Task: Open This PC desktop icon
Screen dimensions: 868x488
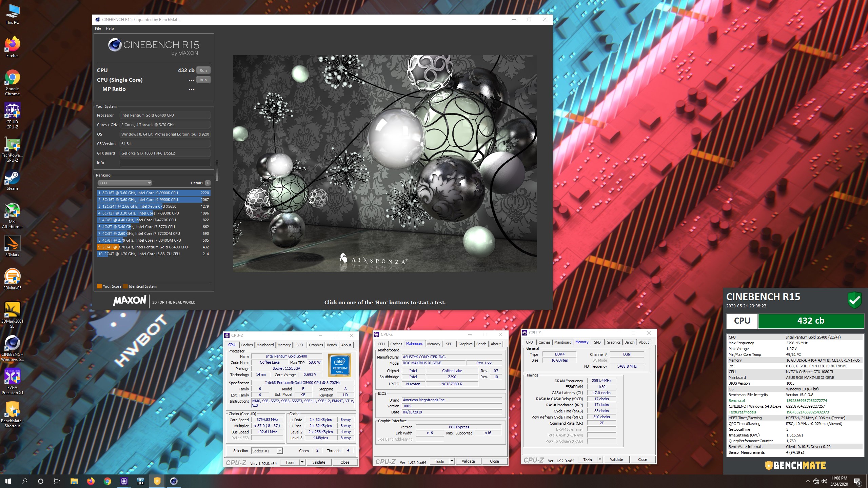Action: (12, 14)
